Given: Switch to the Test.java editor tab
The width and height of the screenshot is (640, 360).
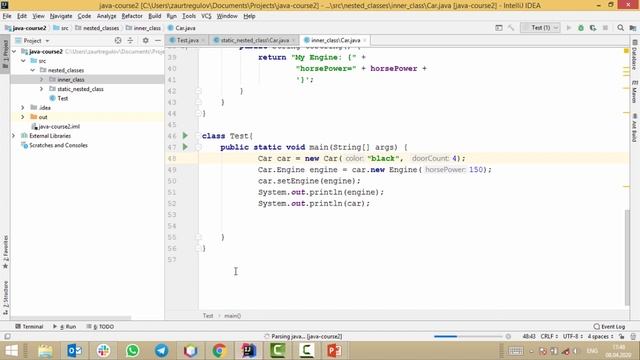Looking at the screenshot, I should click(187, 40).
